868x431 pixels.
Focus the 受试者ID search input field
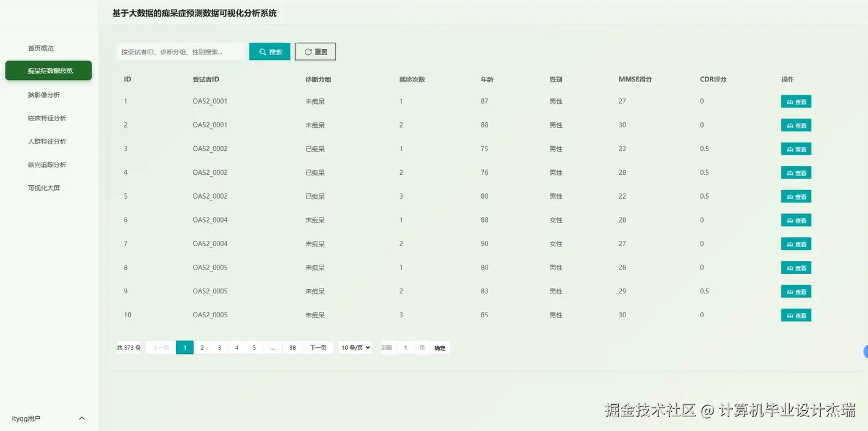181,52
